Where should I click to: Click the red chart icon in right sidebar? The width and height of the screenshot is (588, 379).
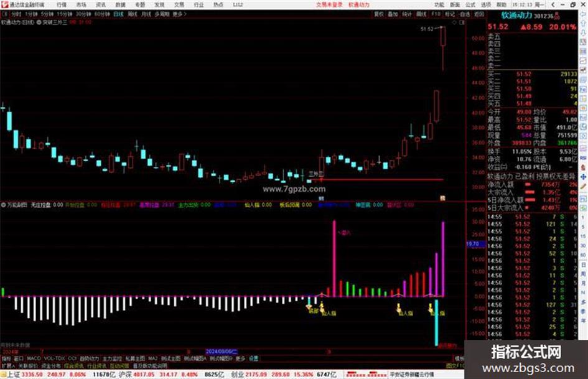(583, 70)
